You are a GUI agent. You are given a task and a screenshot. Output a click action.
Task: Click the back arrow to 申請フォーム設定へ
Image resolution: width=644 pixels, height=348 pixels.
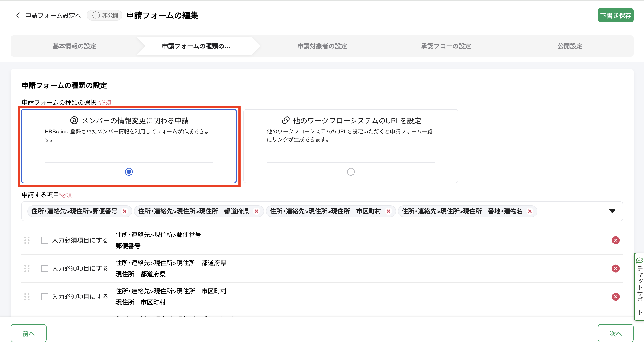(18, 15)
